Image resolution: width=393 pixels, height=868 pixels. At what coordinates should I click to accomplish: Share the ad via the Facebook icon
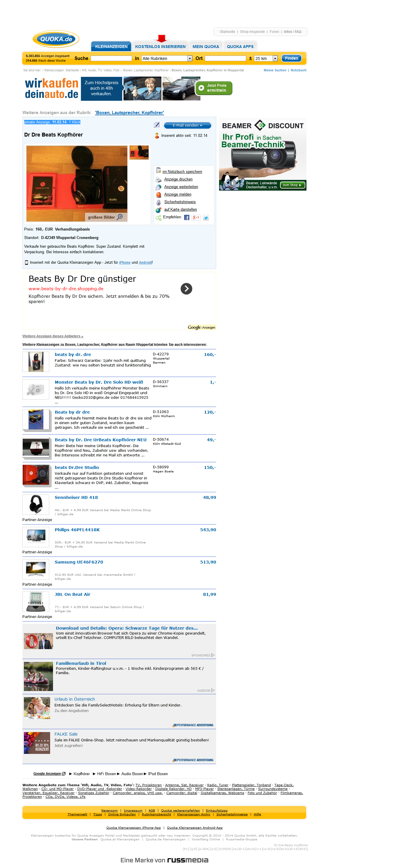[x=186, y=217]
